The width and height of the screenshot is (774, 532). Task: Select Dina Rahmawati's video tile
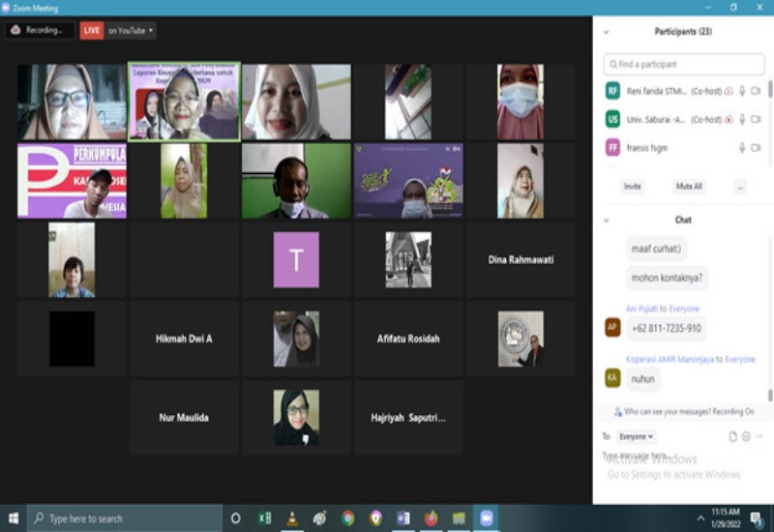click(x=521, y=259)
